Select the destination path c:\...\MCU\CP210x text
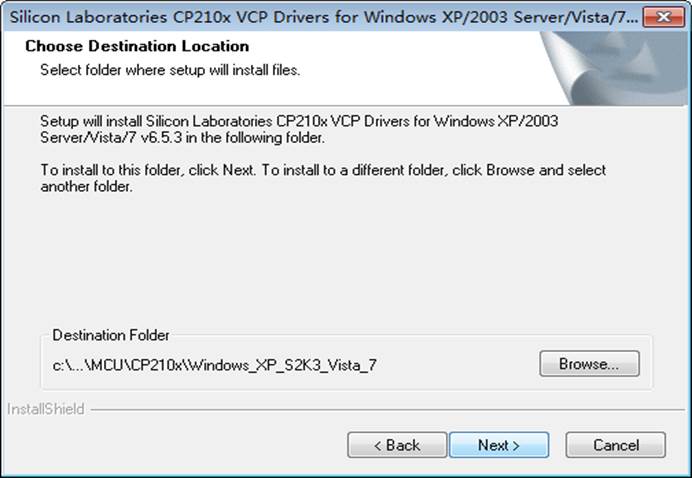This screenshot has height=478, width=692. pyautogui.click(x=214, y=365)
